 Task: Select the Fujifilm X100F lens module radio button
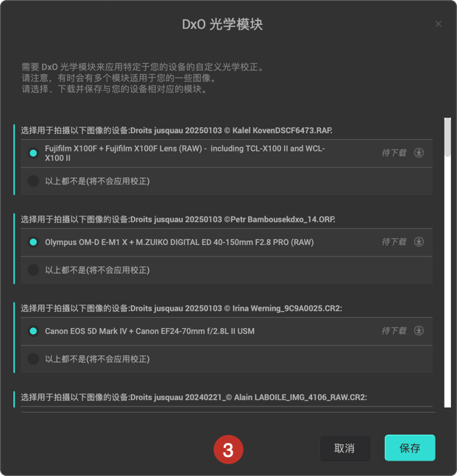33,153
